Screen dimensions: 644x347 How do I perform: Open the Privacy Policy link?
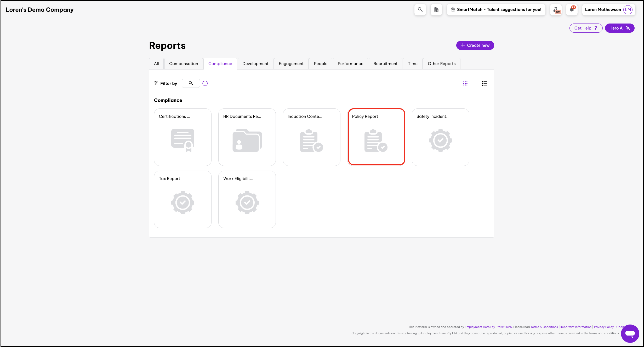(603, 327)
